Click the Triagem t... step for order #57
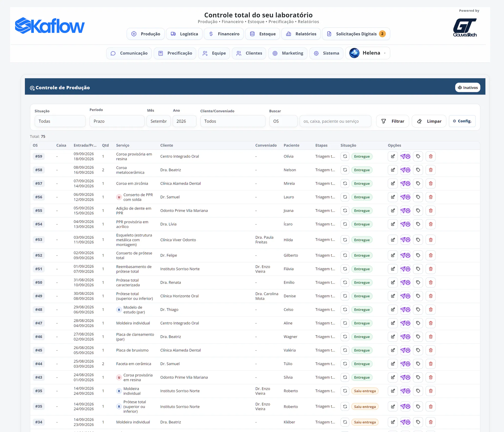 point(325,184)
